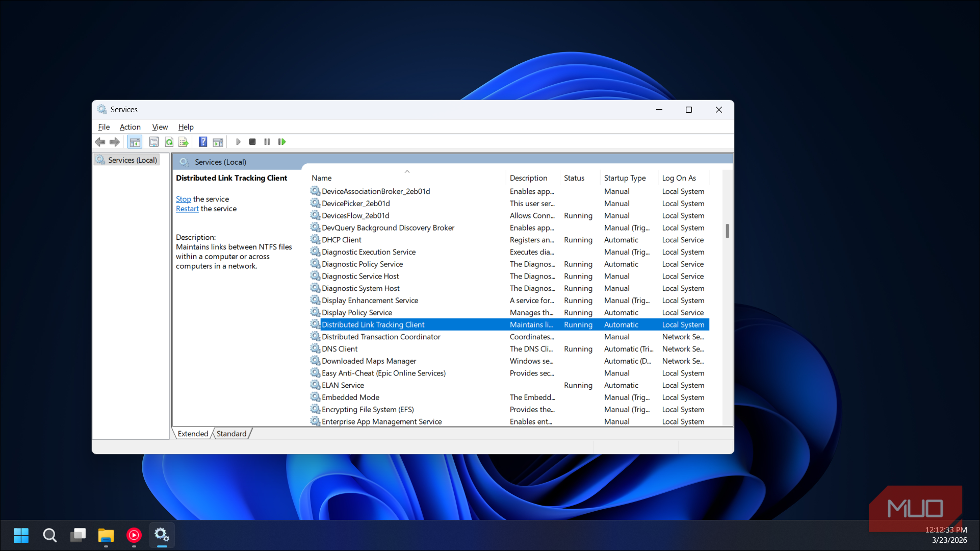Switch to the Standard tab

click(231, 434)
